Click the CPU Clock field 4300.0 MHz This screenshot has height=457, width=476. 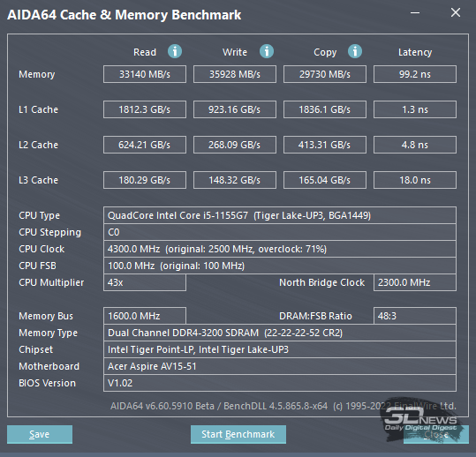point(280,249)
